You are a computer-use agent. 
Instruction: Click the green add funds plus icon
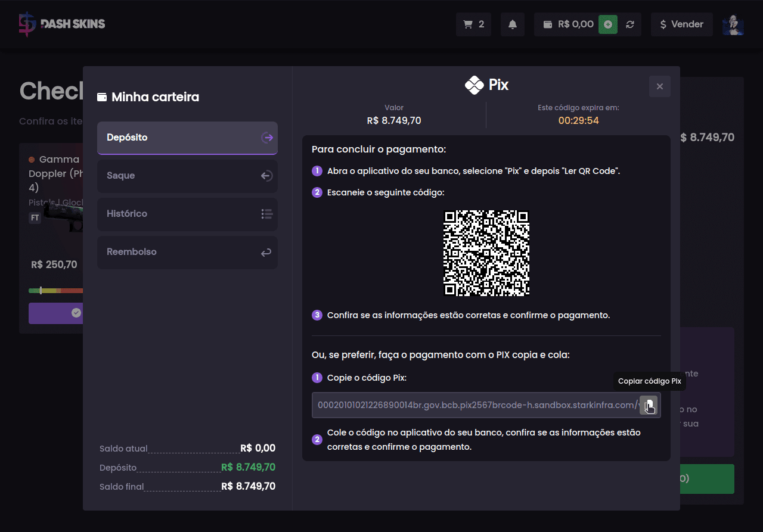click(x=608, y=24)
